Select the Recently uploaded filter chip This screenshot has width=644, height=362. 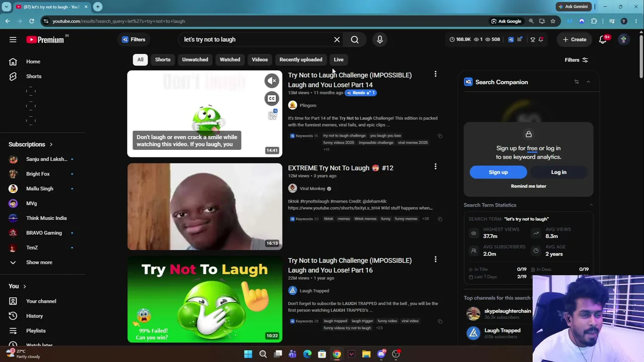(301, 60)
